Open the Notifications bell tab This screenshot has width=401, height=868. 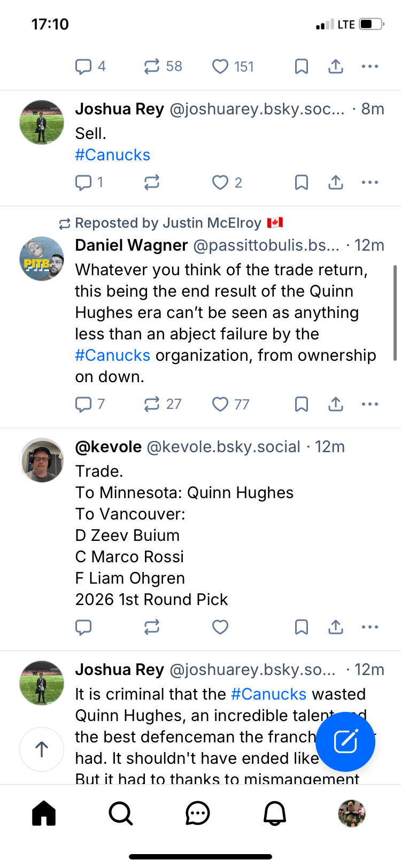pyautogui.click(x=275, y=813)
